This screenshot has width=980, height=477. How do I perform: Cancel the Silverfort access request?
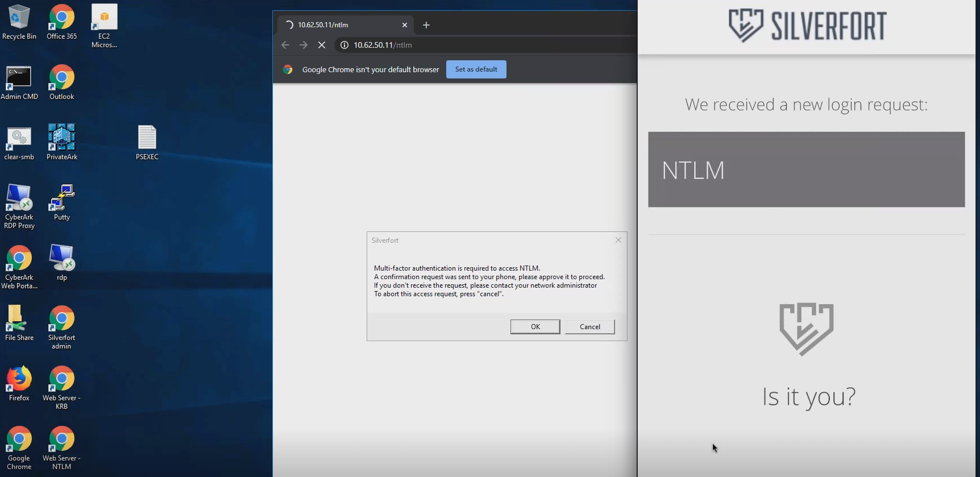pyautogui.click(x=590, y=327)
